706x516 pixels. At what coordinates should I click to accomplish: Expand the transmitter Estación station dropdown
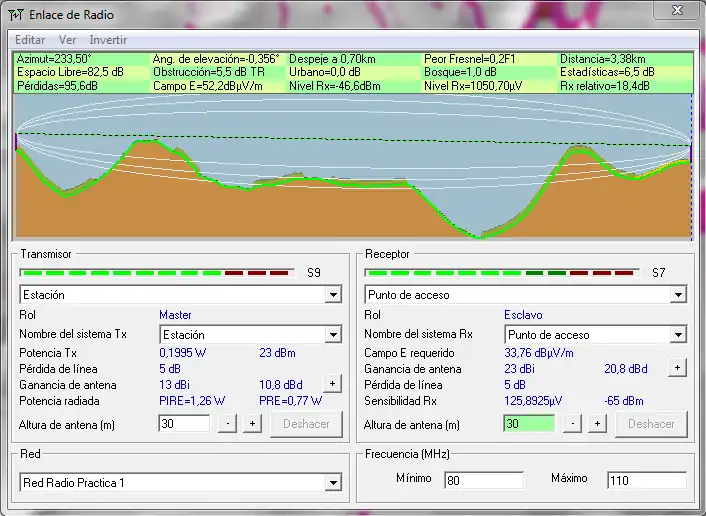click(332, 296)
